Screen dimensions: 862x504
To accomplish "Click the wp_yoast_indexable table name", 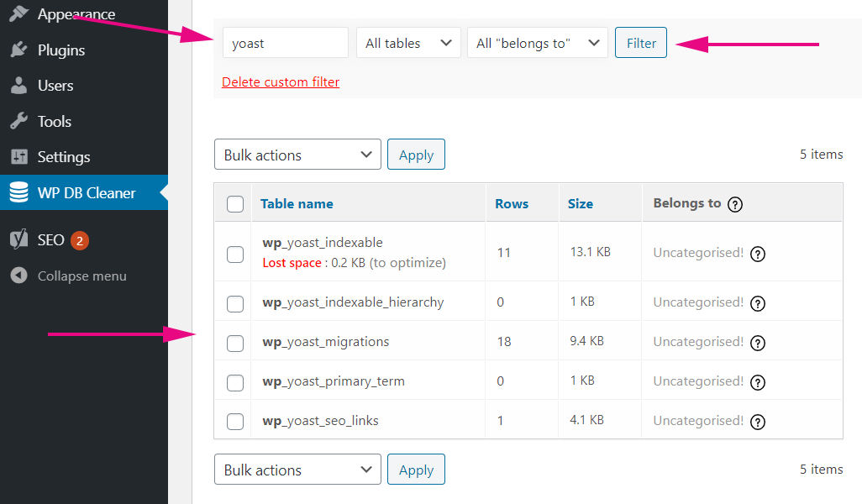I will click(323, 243).
